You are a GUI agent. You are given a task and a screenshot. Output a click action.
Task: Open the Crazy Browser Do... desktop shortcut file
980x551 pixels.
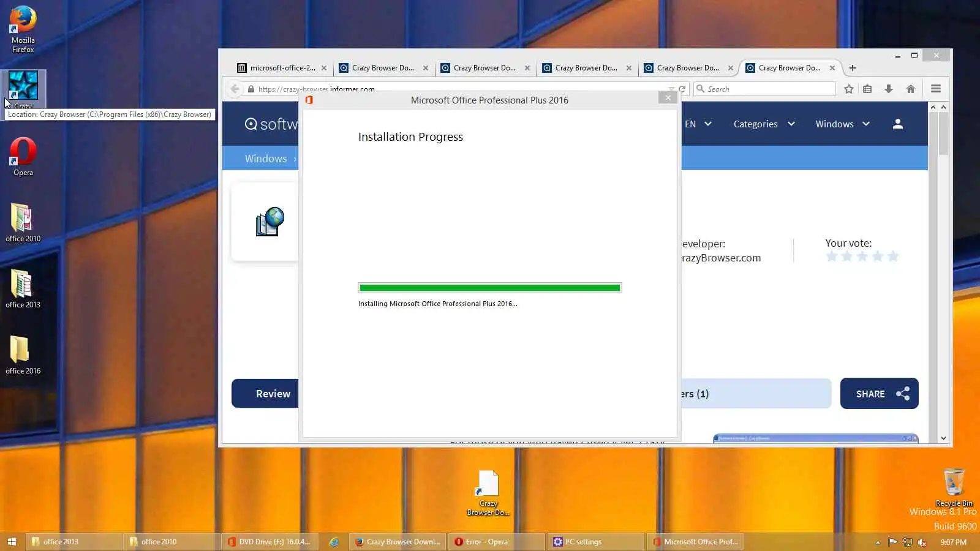[x=488, y=493]
